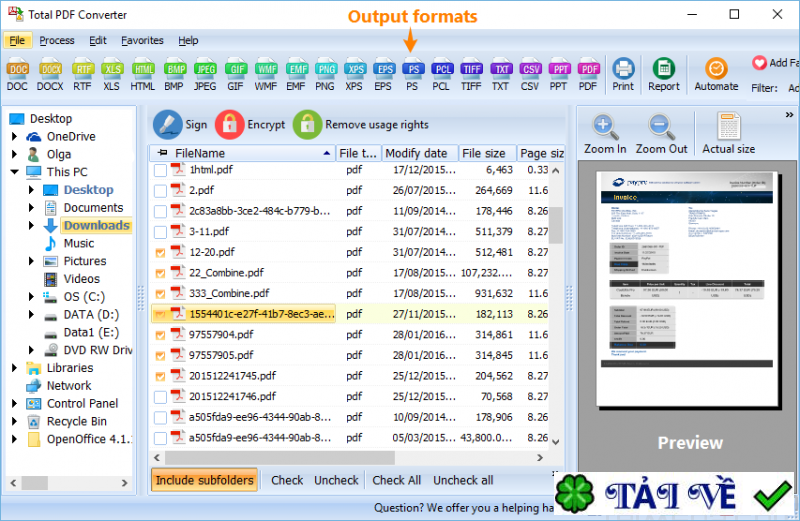Click the Uncheck button
The image size is (800, 521).
pyautogui.click(x=336, y=480)
